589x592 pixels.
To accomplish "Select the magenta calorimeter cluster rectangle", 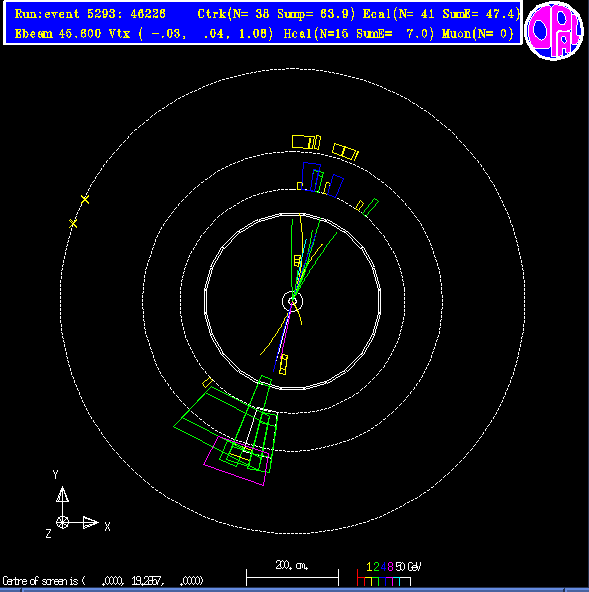I will (x=236, y=461).
